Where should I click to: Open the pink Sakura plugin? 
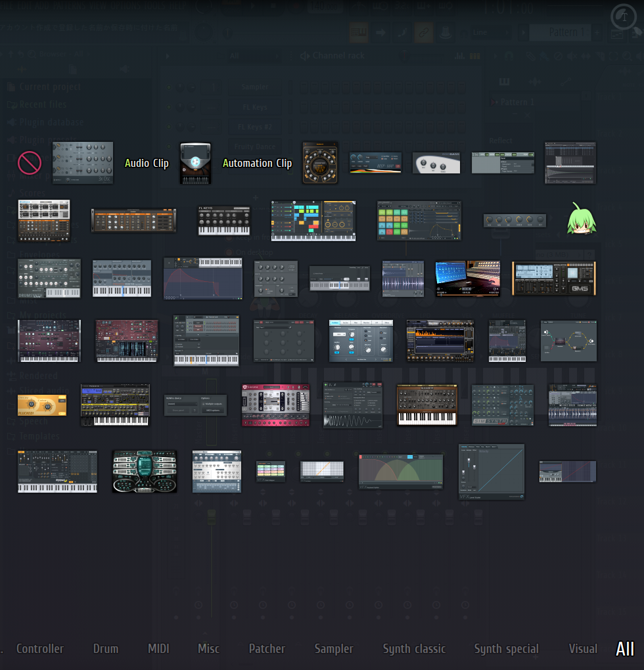[275, 405]
